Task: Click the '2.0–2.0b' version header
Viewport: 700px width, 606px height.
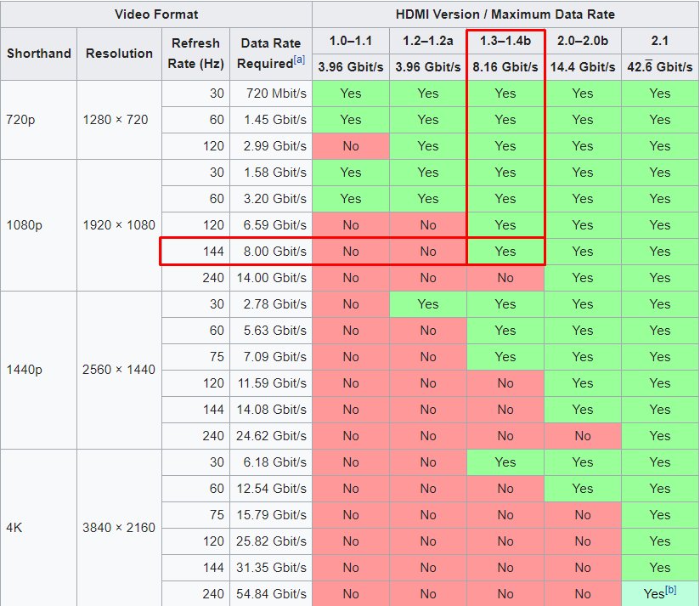Action: click(583, 41)
